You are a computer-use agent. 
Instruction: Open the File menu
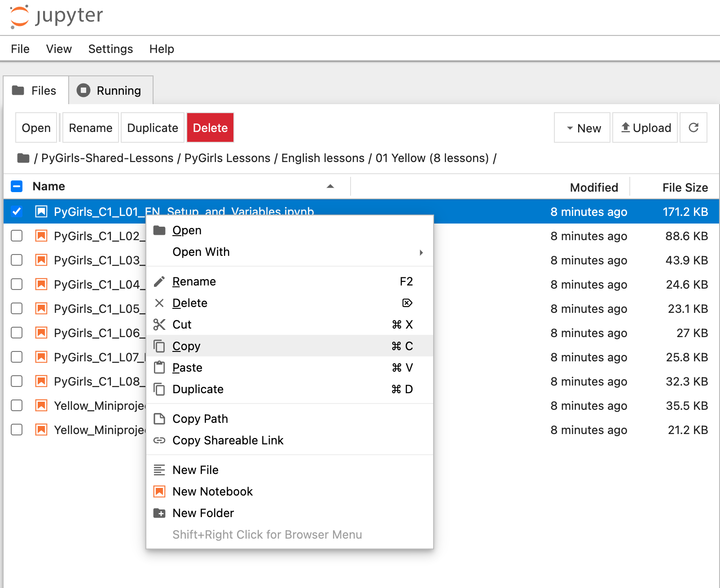pos(20,49)
